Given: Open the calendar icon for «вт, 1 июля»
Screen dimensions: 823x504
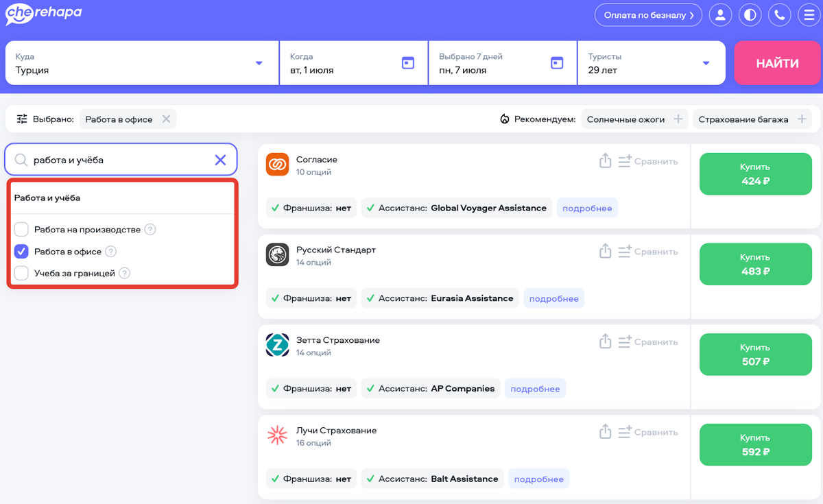Looking at the screenshot, I should 408,62.
